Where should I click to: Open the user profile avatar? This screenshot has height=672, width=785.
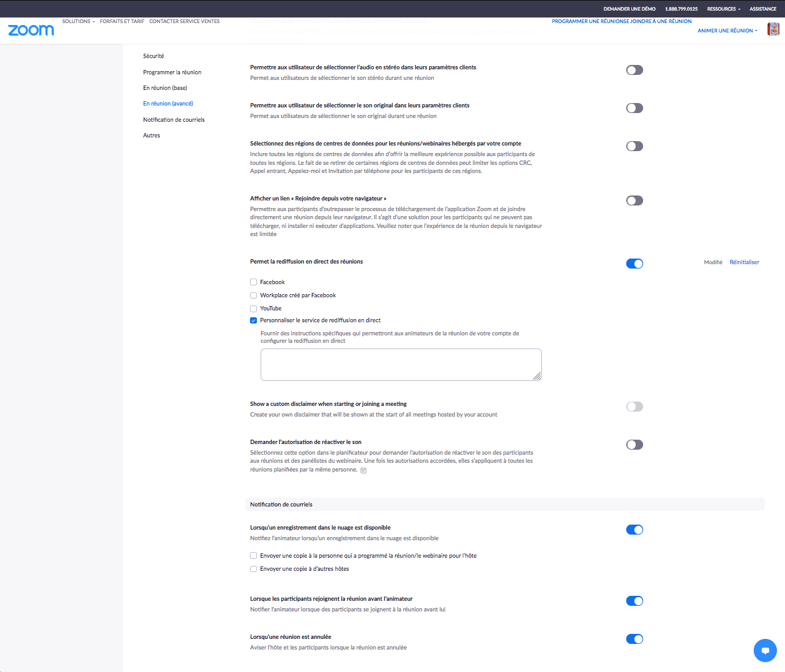[x=773, y=29]
